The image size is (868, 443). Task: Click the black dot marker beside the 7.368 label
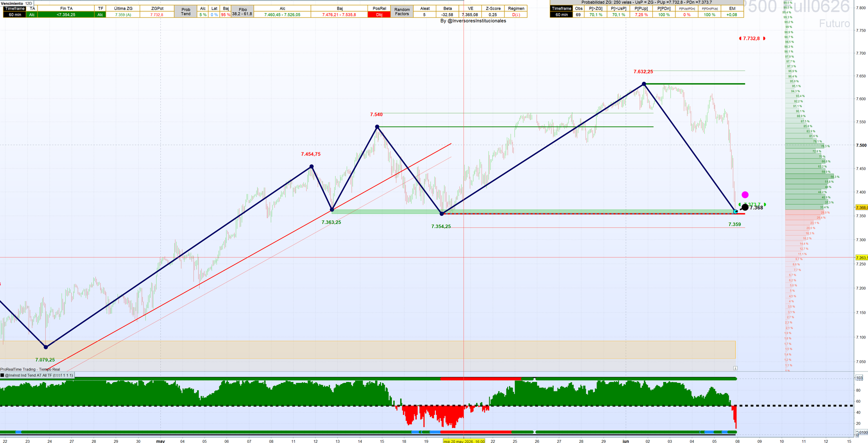pyautogui.click(x=745, y=207)
